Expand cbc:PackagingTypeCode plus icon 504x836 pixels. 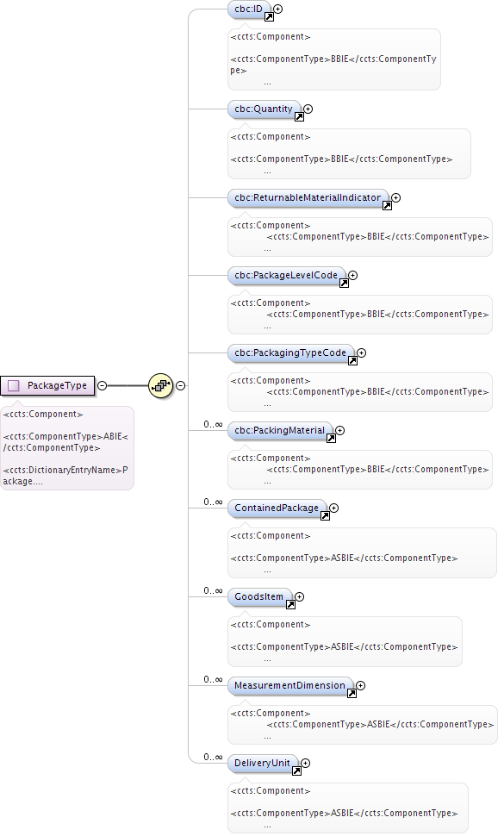(361, 353)
